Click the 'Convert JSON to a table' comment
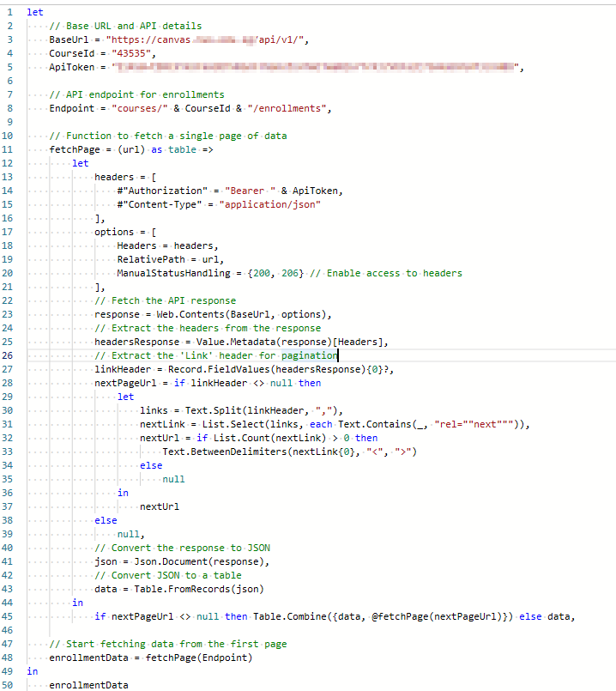616x691 pixels. [168, 575]
